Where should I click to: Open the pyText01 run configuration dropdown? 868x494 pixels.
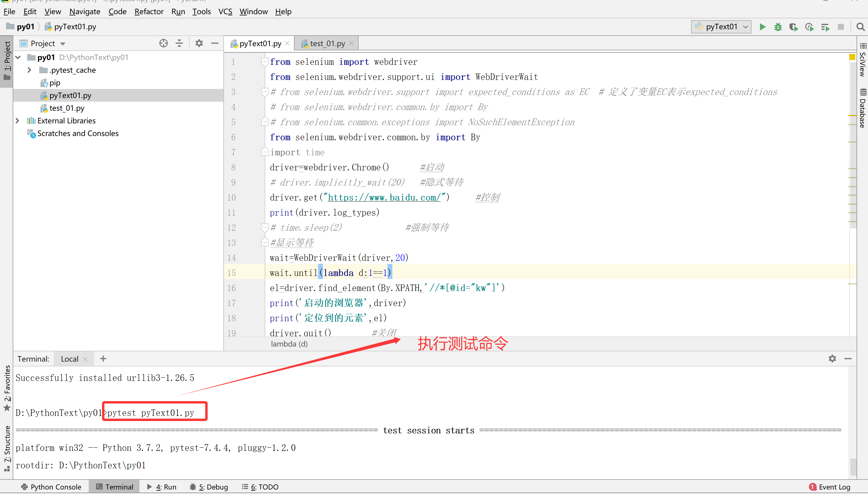pos(721,27)
